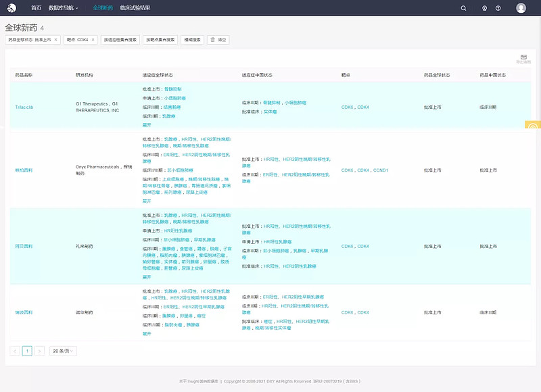
Task: Open the 20 条/页 page size dropdown
Action: click(x=63, y=351)
